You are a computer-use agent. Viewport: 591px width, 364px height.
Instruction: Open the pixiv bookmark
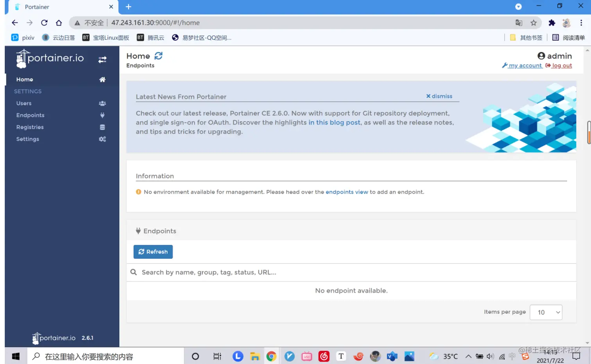[23, 38]
